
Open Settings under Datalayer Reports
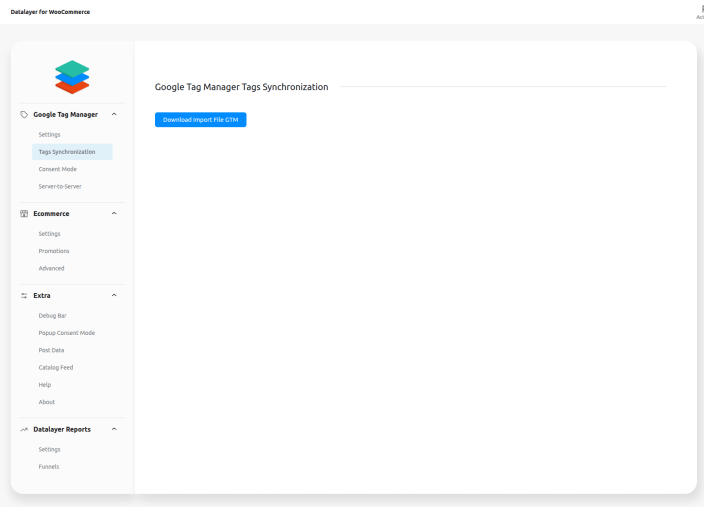[x=49, y=450]
